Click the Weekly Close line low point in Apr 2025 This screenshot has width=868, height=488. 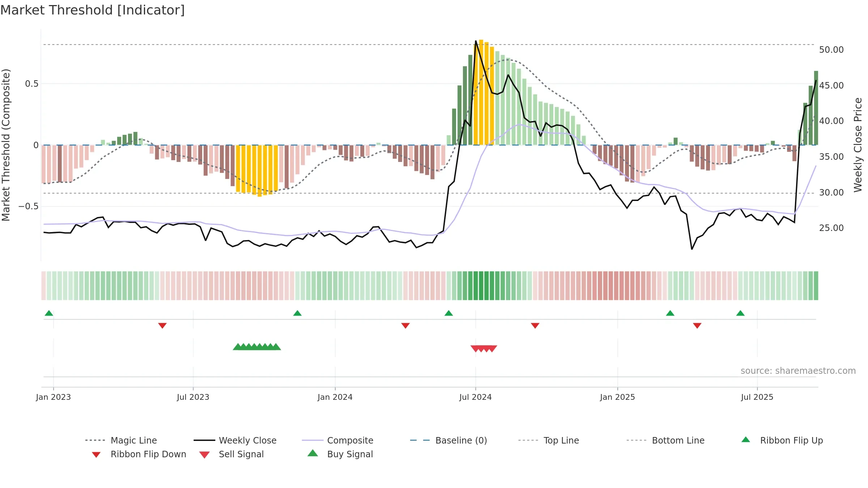(692, 249)
